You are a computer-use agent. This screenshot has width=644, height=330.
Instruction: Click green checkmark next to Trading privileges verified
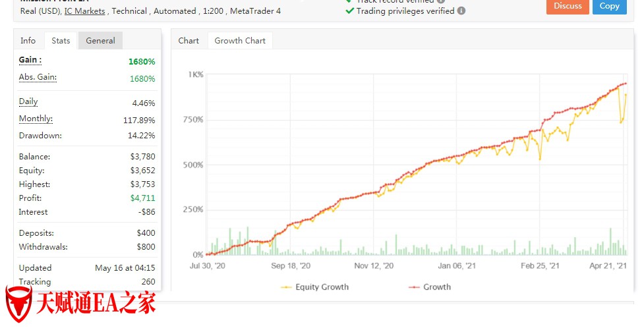(x=349, y=11)
